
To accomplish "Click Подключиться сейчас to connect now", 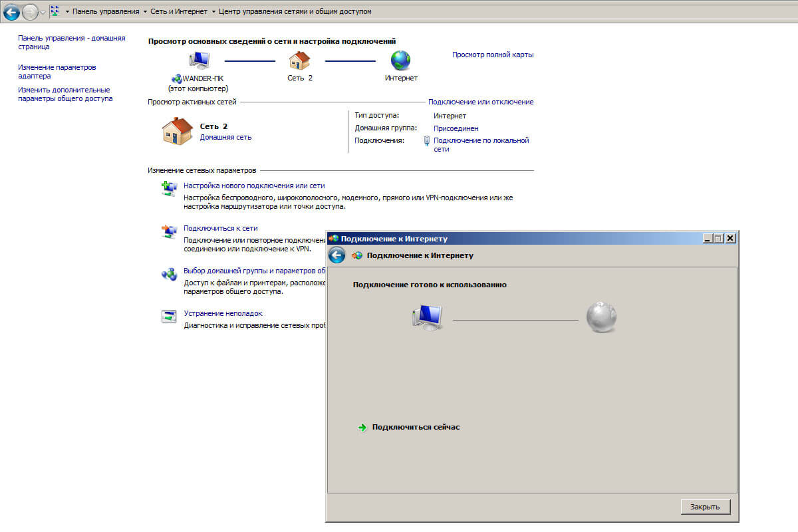I will coord(416,427).
